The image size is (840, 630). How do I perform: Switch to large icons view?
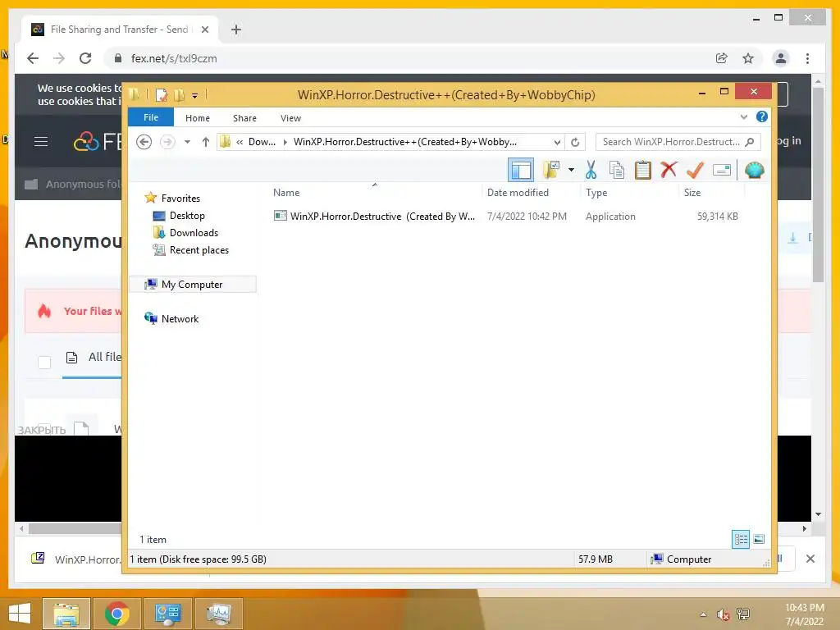(x=759, y=540)
